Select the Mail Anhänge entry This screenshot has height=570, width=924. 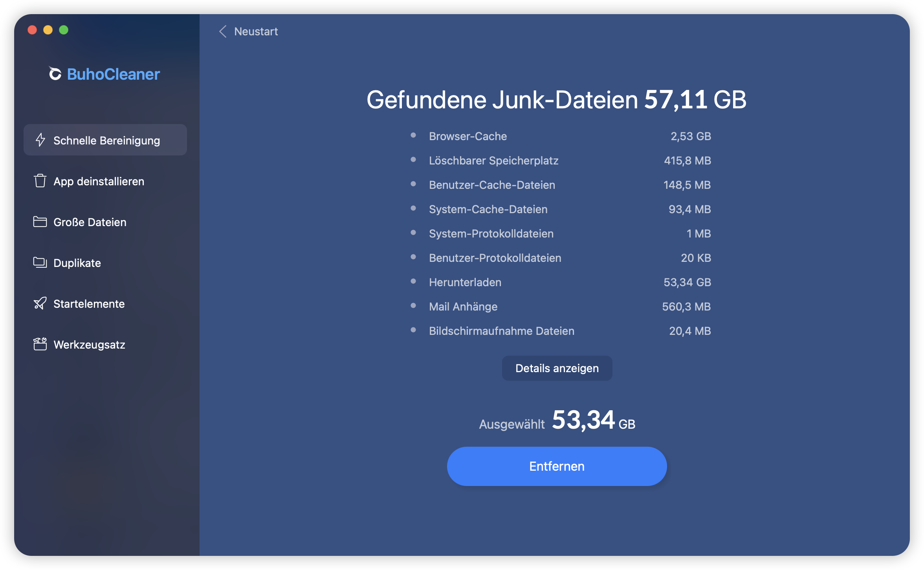560,307
